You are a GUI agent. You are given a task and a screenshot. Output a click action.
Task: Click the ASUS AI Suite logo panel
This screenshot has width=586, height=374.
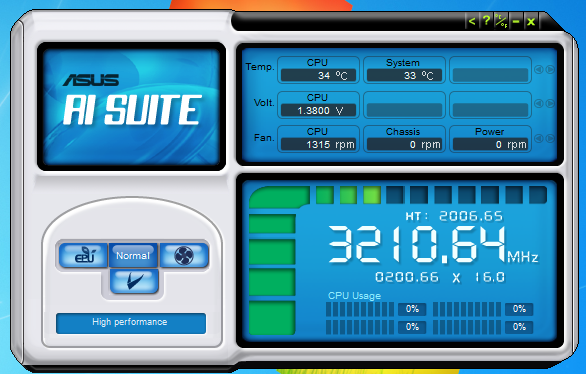(x=131, y=106)
